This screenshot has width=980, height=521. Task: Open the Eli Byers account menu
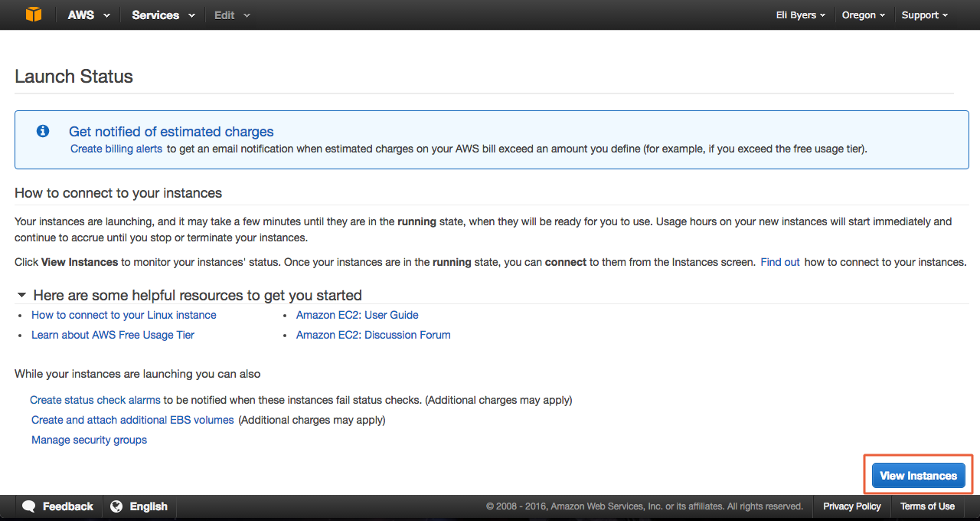(801, 15)
